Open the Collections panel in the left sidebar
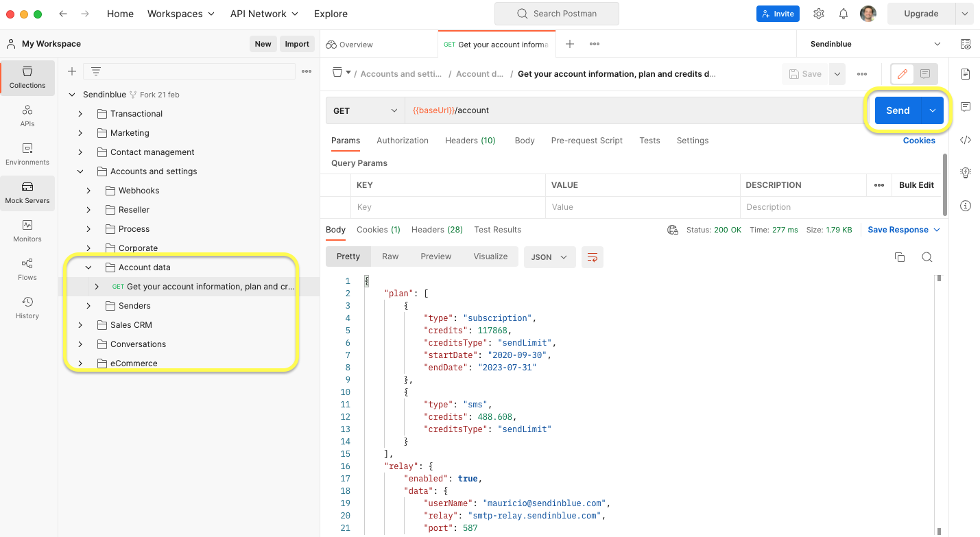 tap(27, 77)
